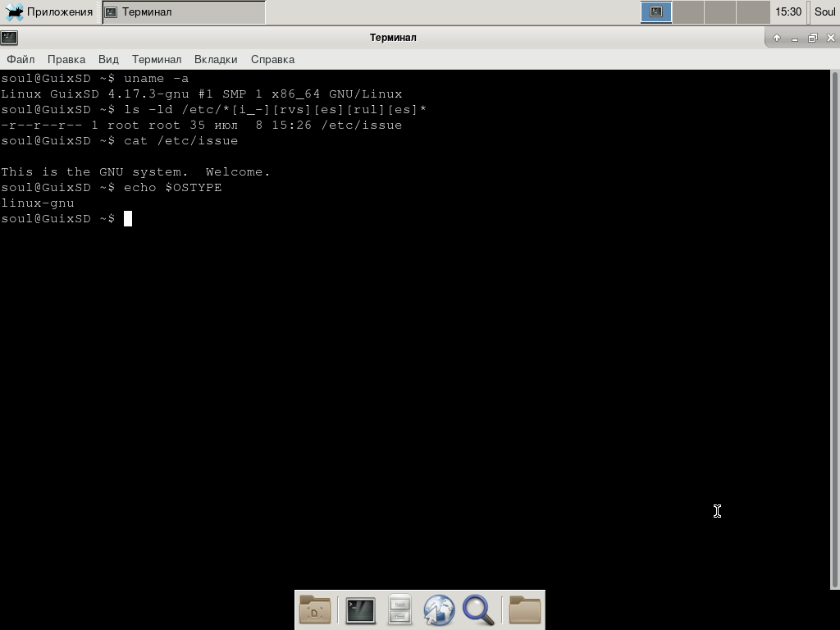This screenshot has height=630, width=840.
Task: Open the Вкладки menu
Action: (x=216, y=59)
